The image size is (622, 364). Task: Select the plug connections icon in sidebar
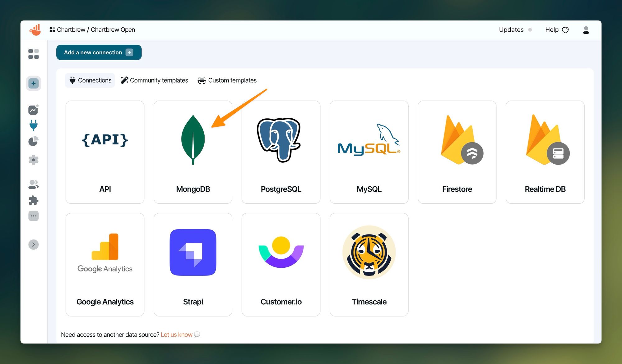click(33, 125)
